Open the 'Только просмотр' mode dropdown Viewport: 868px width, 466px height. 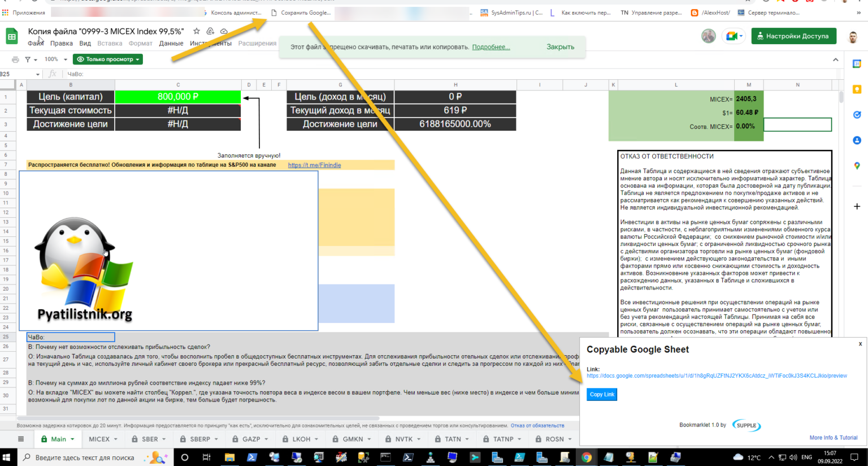108,59
